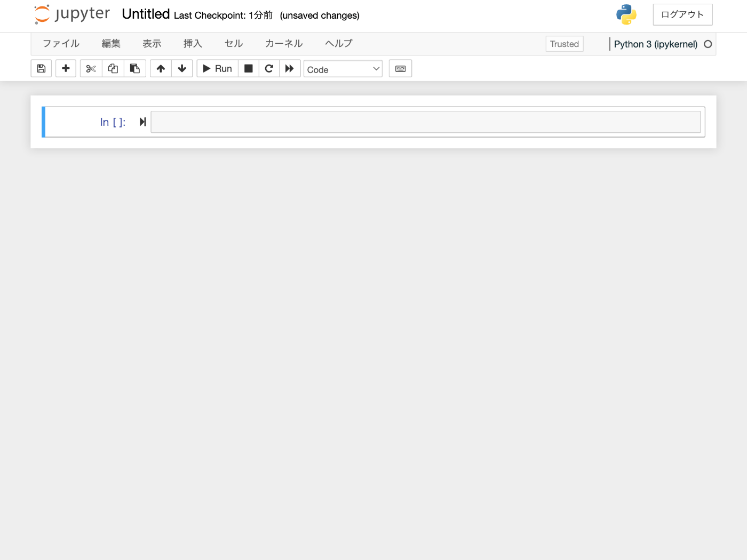Save the notebook with the floppy disk icon
This screenshot has width=747, height=560.
(41, 69)
